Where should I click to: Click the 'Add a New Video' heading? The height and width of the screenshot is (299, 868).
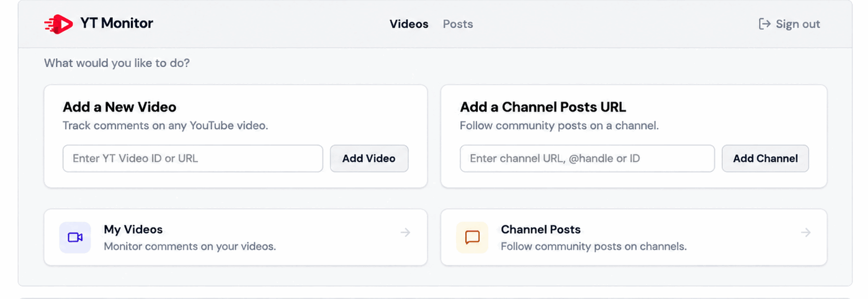pos(120,107)
